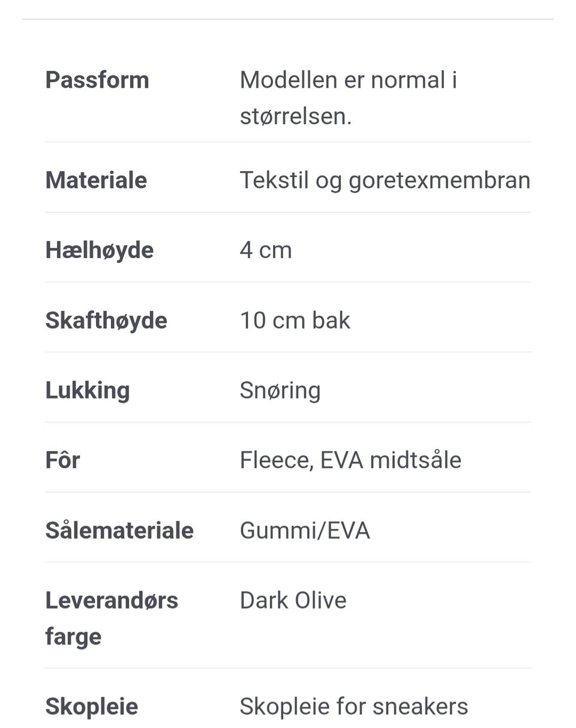Click 'Tekstil og goretexmembran' value
The width and height of the screenshot is (576, 728).
click(385, 180)
